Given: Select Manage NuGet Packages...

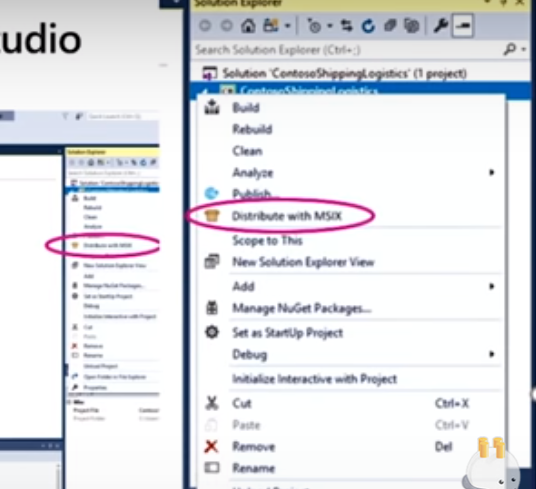Looking at the screenshot, I should (302, 308).
